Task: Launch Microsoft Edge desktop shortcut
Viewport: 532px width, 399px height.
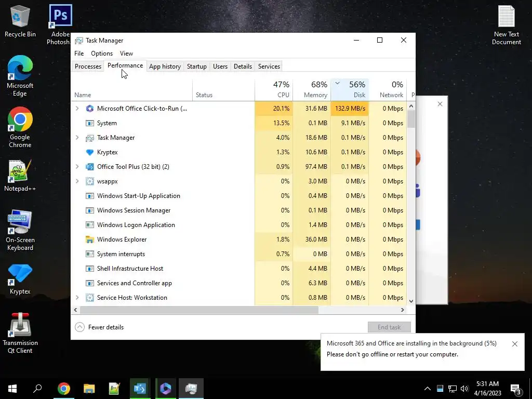Action: [20, 76]
